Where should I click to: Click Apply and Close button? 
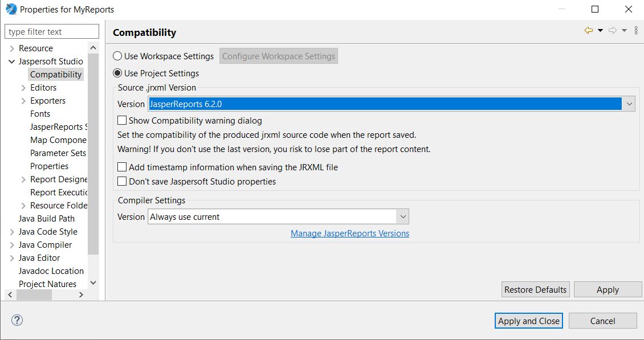pos(528,321)
